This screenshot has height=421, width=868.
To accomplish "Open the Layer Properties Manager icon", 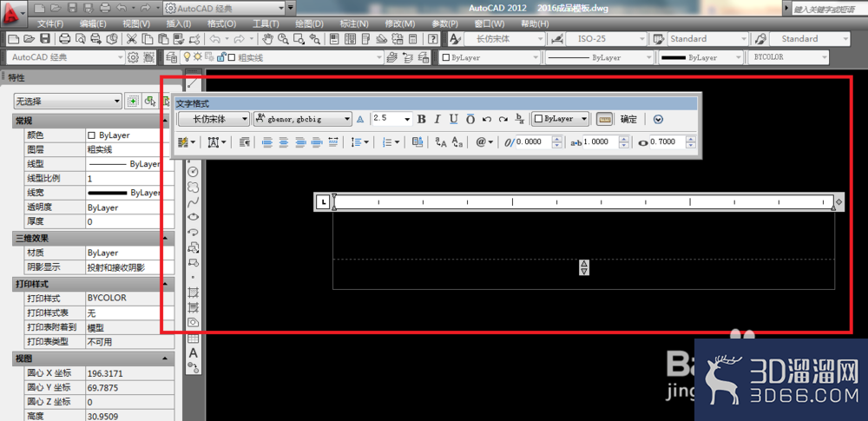I will (x=172, y=57).
